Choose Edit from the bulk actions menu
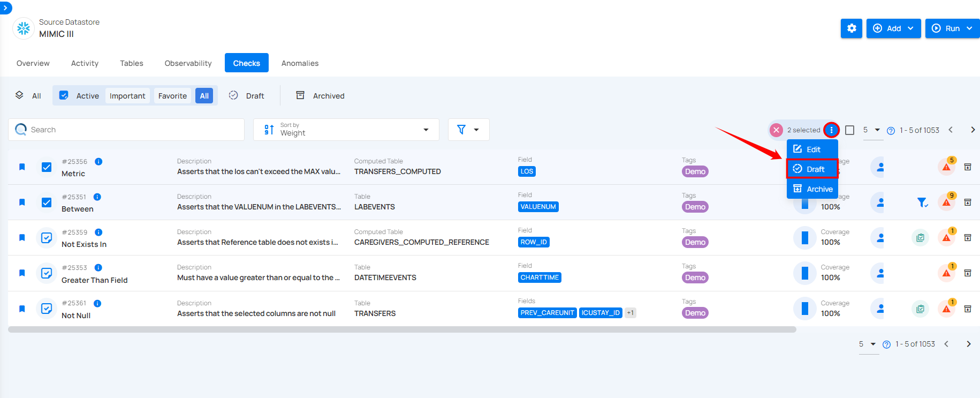This screenshot has height=398, width=980. click(812, 149)
